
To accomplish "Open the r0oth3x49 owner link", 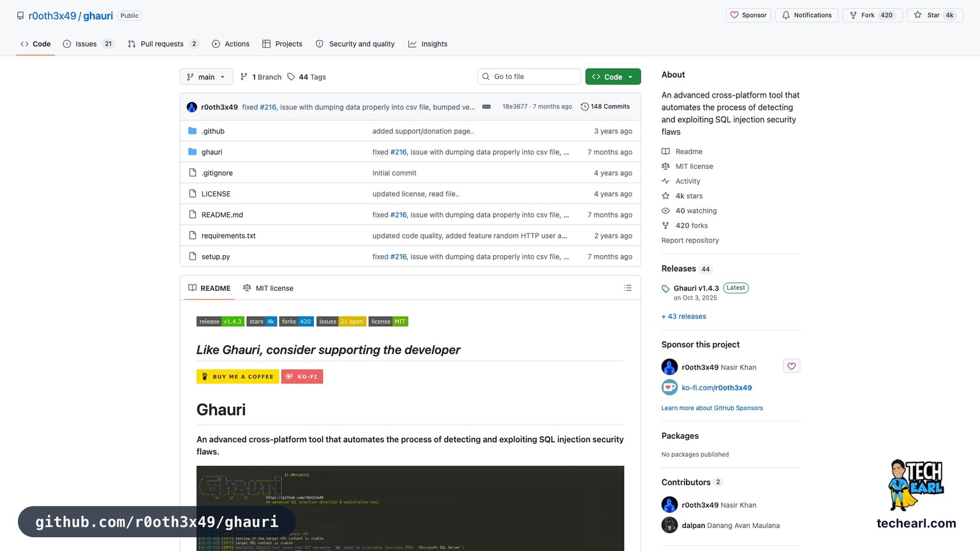I will [x=52, y=16].
